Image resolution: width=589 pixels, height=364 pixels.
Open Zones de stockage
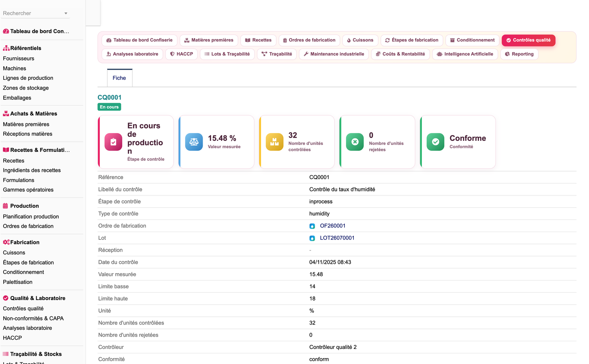[x=26, y=88]
